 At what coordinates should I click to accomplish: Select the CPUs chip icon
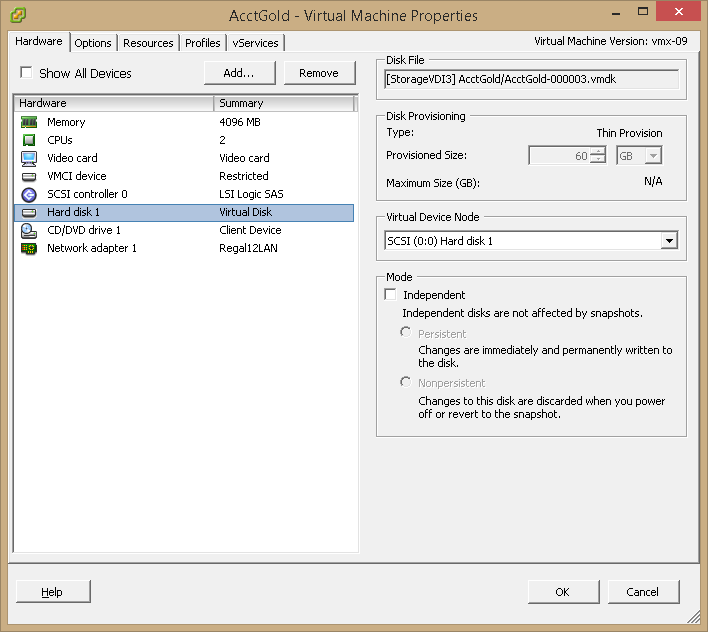(x=29, y=140)
